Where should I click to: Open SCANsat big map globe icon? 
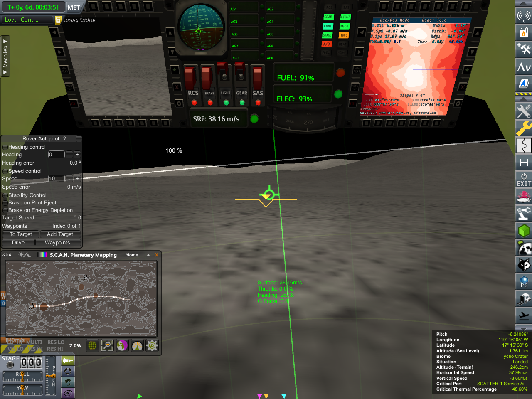pos(92,345)
